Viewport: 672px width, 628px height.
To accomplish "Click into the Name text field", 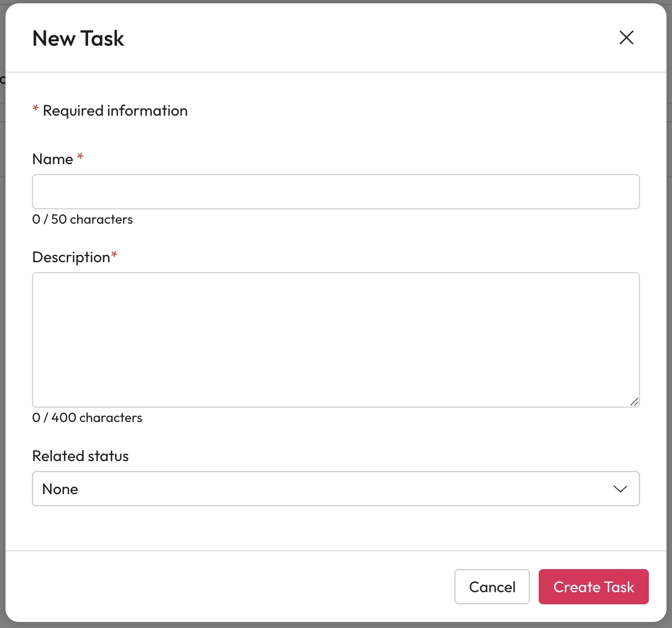I will 335,192.
